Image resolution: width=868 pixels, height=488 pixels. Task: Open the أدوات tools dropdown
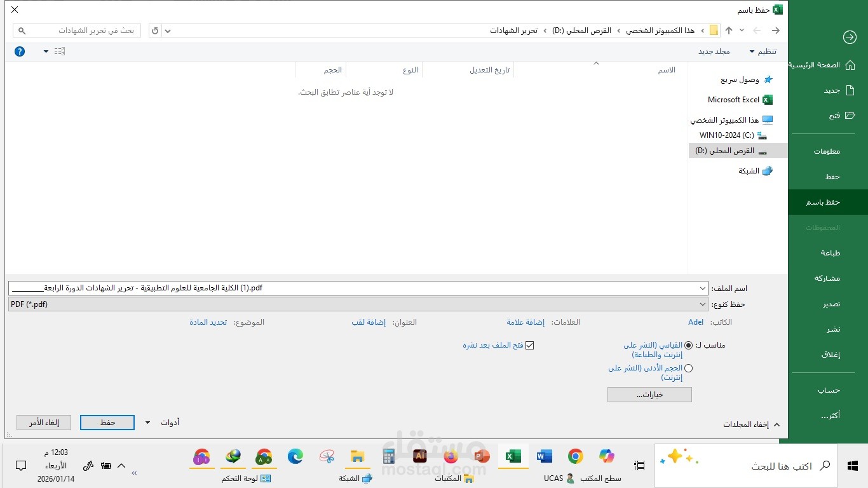coord(162,423)
